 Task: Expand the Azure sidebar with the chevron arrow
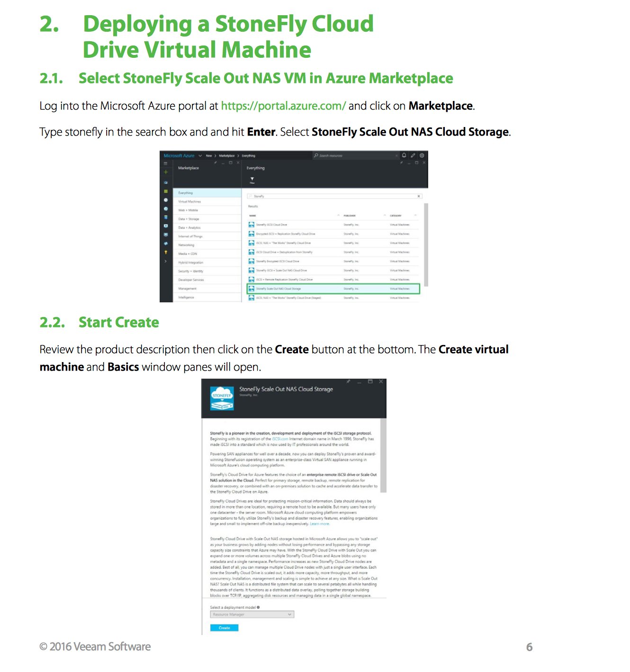coord(166,261)
